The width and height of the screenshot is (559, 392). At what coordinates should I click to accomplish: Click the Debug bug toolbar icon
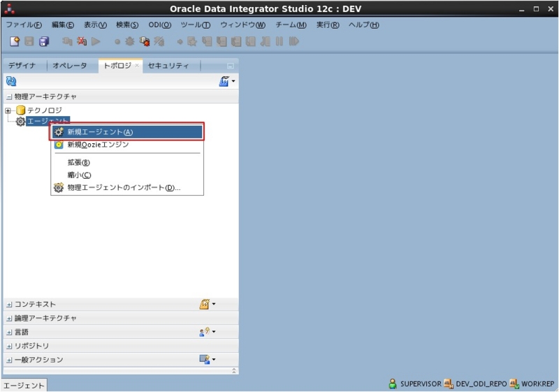pos(130,41)
